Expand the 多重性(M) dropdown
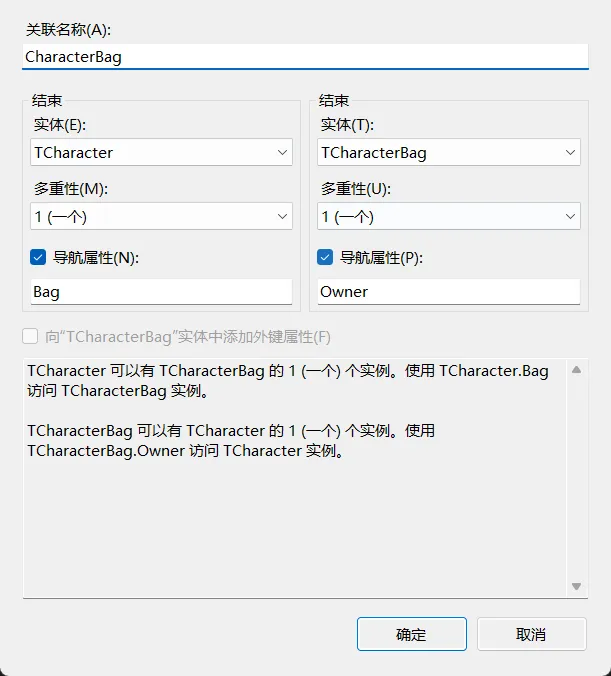Image resolution: width=611 pixels, height=676 pixels. [x=160, y=216]
